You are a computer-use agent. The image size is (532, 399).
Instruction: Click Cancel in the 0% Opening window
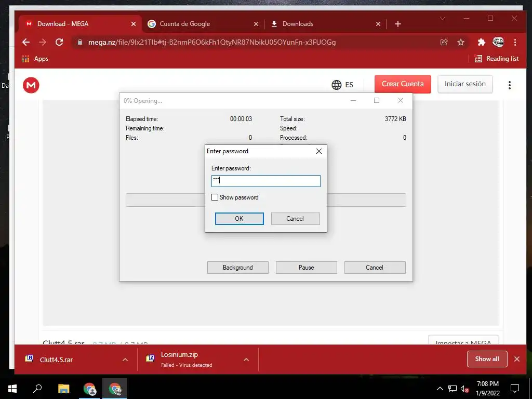[x=375, y=268]
